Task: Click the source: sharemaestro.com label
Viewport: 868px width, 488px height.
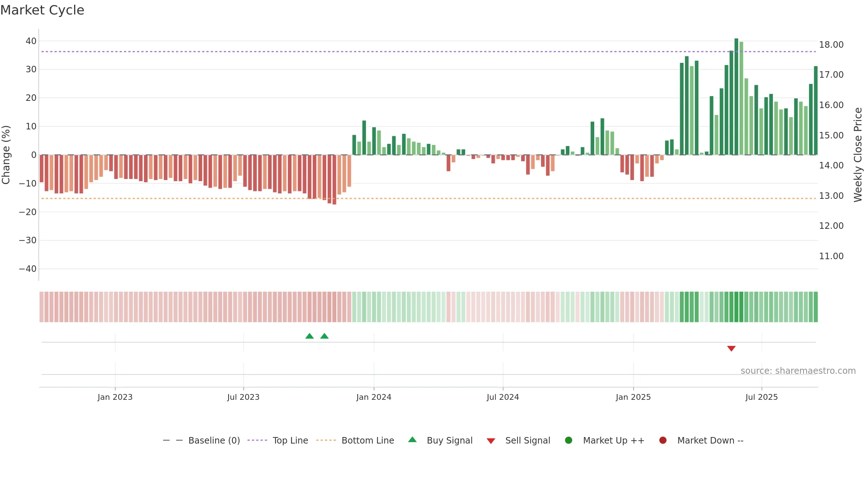Action: coord(798,371)
